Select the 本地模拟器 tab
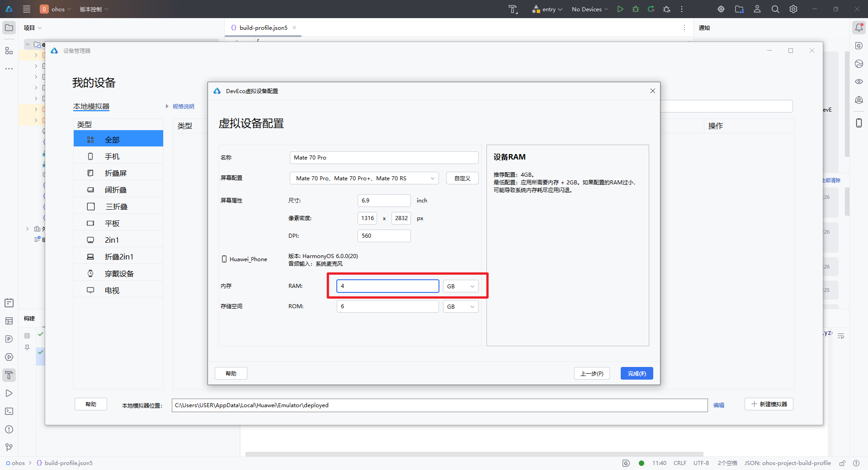Screen dimensions: 868x470 (91, 107)
